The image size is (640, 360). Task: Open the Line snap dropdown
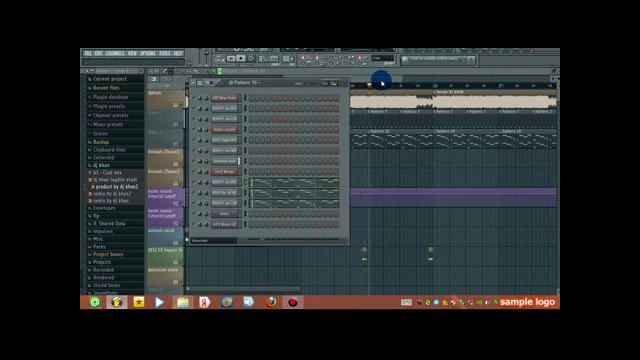[382, 58]
